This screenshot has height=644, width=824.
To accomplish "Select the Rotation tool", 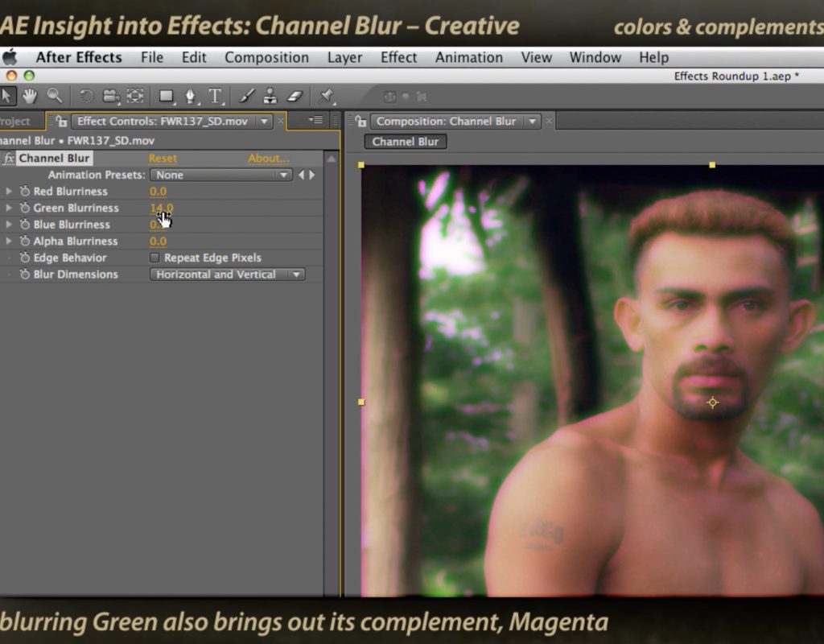I will pos(86,97).
